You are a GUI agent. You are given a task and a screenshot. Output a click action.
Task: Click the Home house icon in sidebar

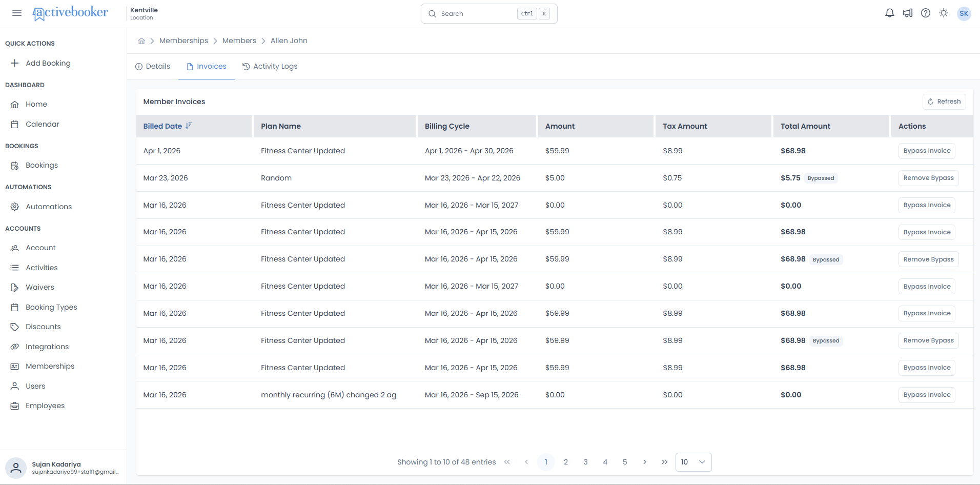[15, 104]
